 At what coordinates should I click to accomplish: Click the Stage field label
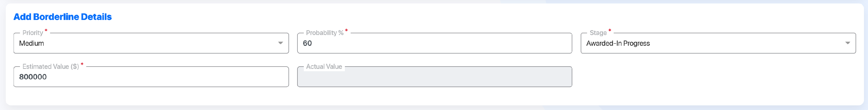click(x=598, y=33)
